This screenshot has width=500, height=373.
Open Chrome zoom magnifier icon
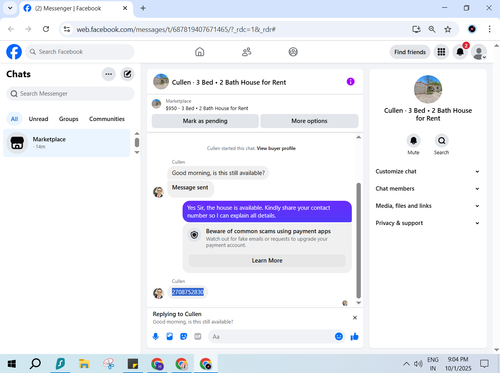click(432, 29)
